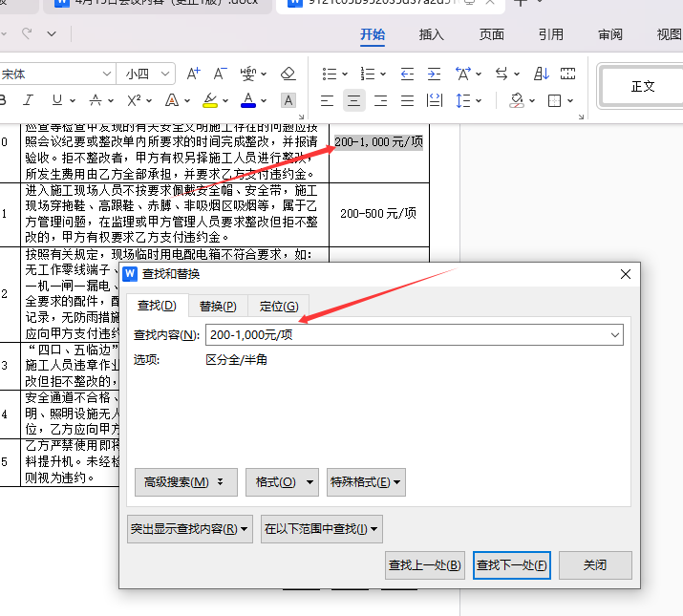Open the 特殊格式(E) dropdown button

(x=366, y=482)
